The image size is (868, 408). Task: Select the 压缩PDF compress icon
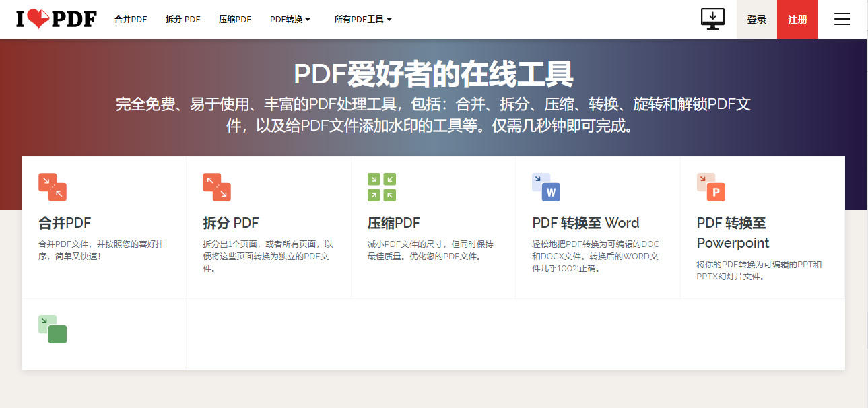pyautogui.click(x=381, y=187)
